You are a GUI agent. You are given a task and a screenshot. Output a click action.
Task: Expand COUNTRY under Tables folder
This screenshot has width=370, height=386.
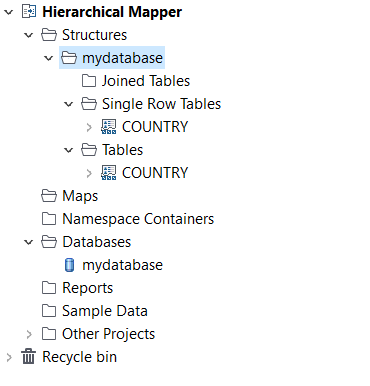89,173
